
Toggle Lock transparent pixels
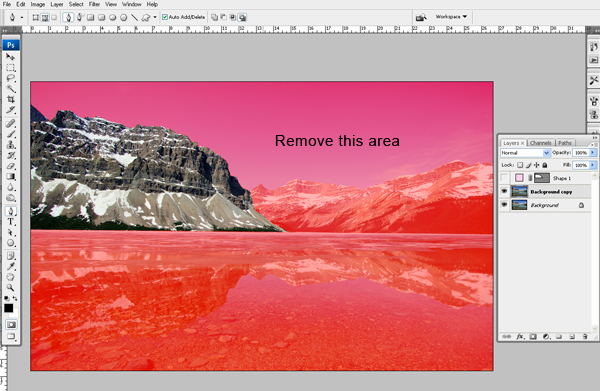click(x=520, y=165)
